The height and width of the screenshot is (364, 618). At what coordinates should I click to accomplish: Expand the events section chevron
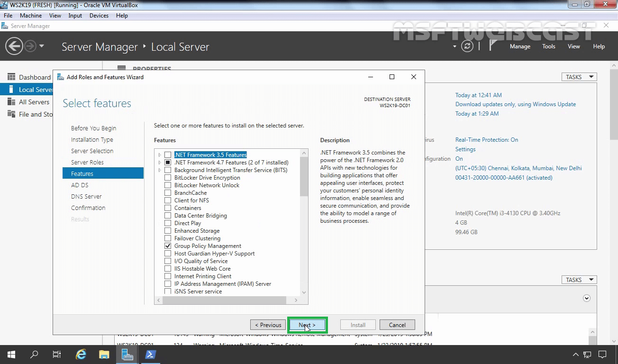(587, 298)
